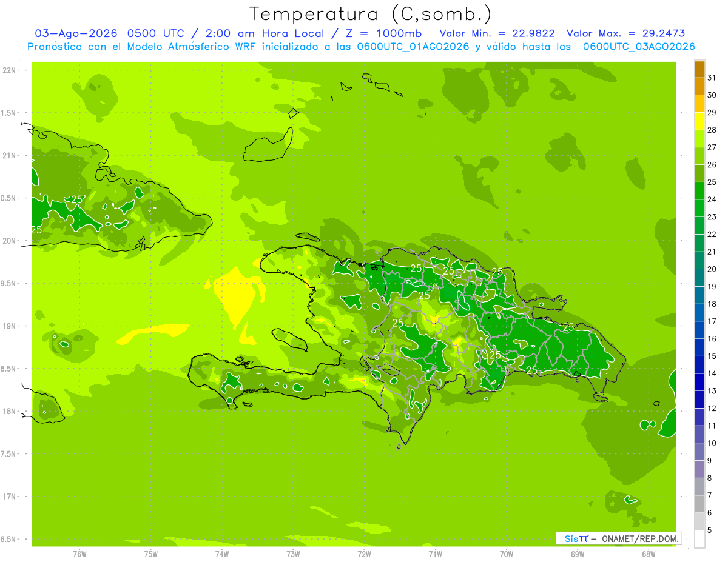Click the "69W" longitude axis label
728x562 pixels.
[578, 554]
